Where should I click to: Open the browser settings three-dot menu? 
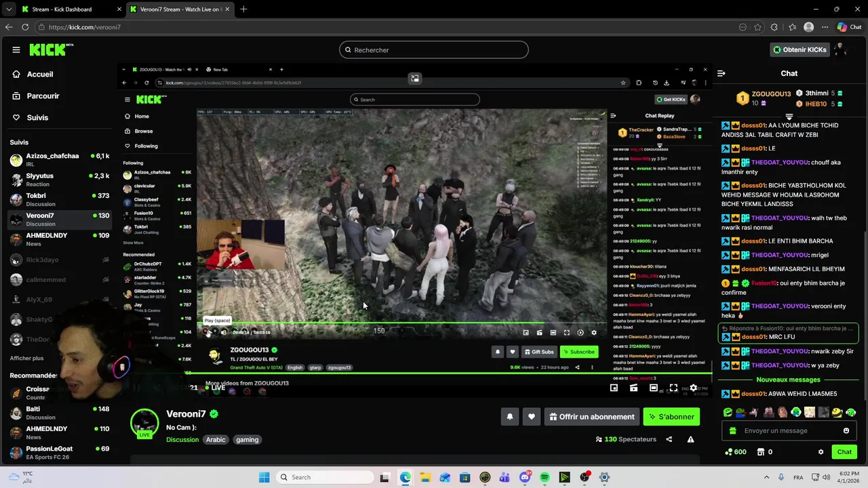coord(825,27)
